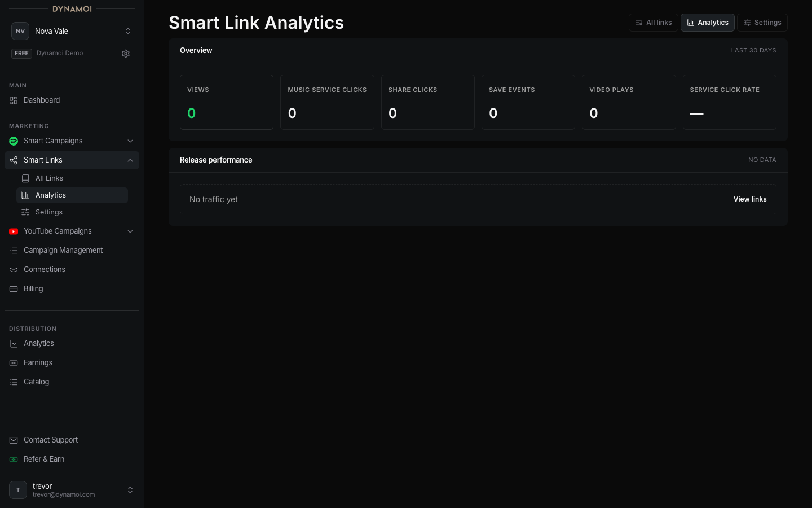The image size is (812, 508).
Task: Click the FREE plan badge
Action: tap(21, 54)
